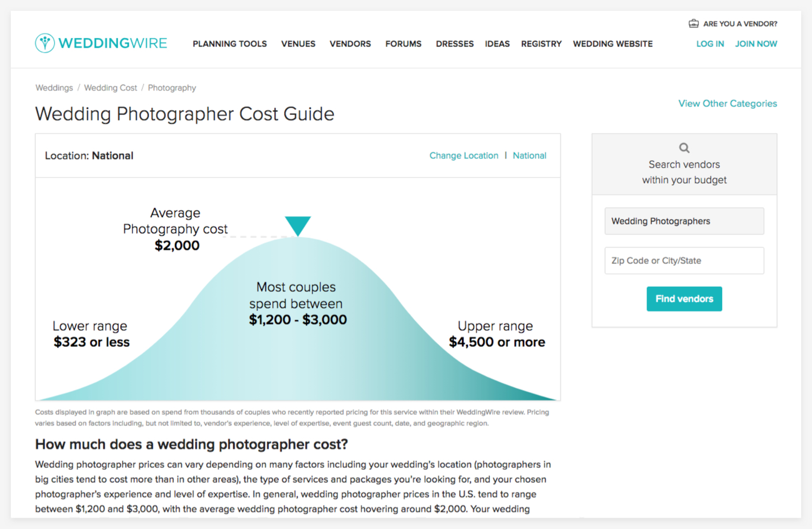The height and width of the screenshot is (529, 812).
Task: Click the Log In link
Action: (710, 44)
